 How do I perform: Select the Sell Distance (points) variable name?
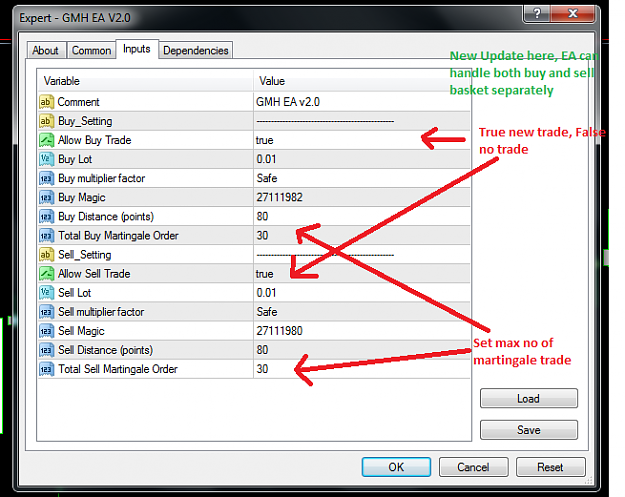106,350
